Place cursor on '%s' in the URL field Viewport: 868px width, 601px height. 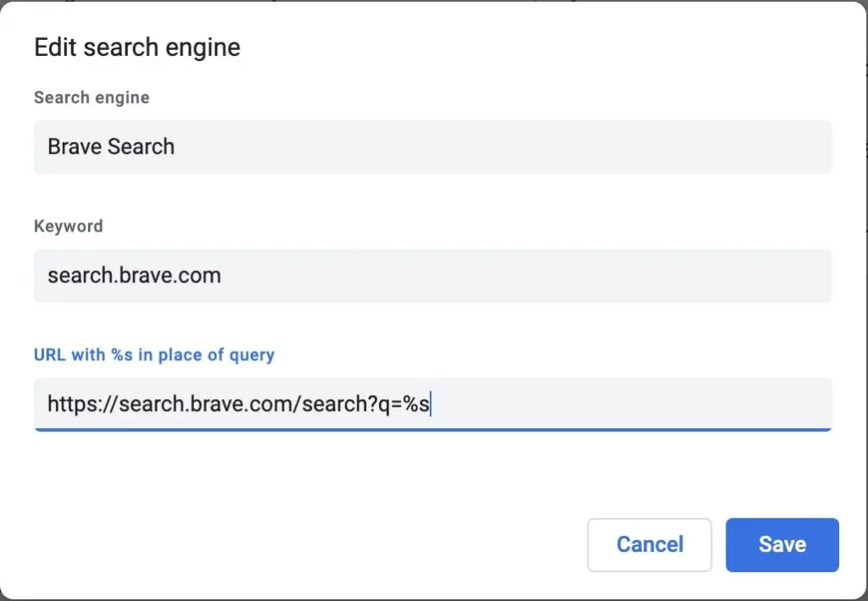tap(415, 404)
